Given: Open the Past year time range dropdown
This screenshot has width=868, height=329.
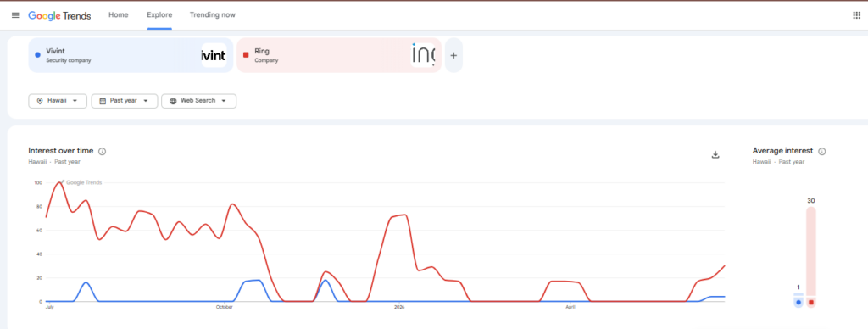Looking at the screenshot, I should tap(125, 101).
